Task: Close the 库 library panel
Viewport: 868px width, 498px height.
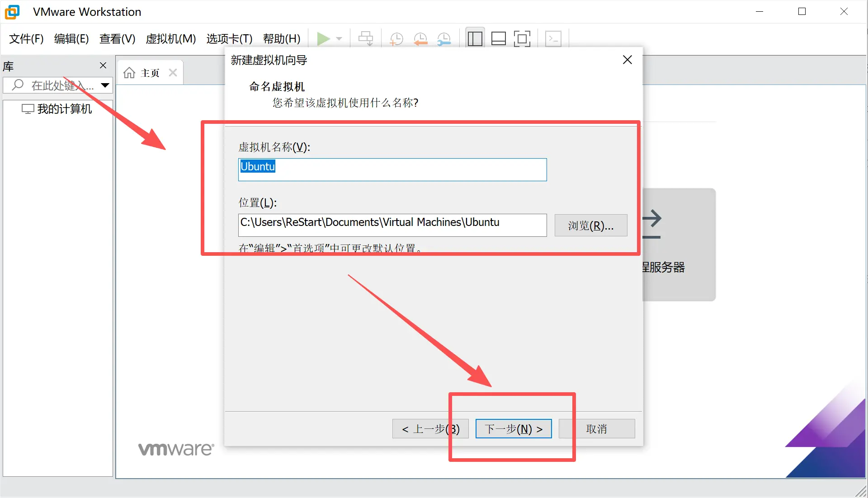Action: [x=103, y=66]
